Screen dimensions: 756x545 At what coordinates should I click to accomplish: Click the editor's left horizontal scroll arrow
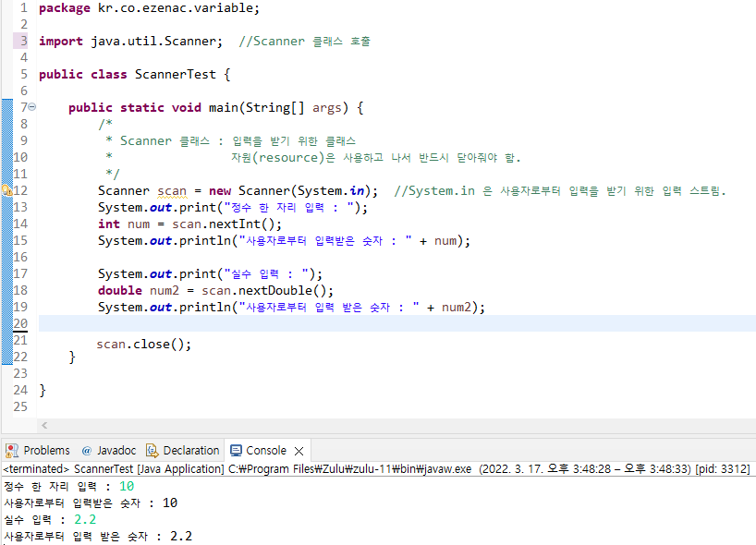click(x=44, y=425)
